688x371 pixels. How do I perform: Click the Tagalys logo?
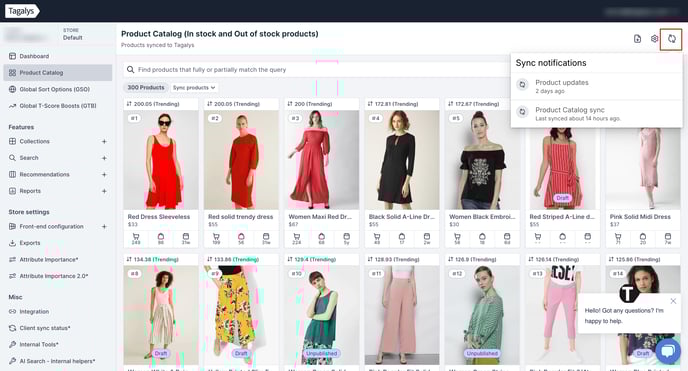coord(22,11)
